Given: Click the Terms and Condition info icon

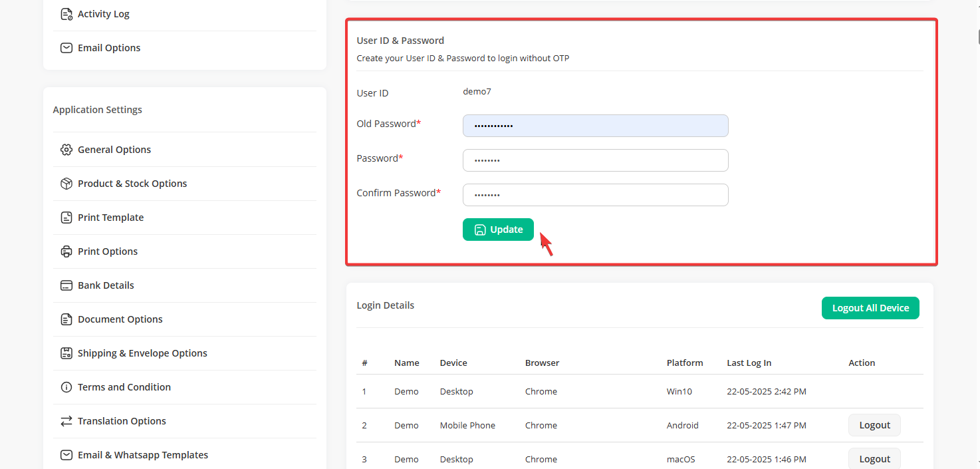Looking at the screenshot, I should pyautogui.click(x=66, y=387).
